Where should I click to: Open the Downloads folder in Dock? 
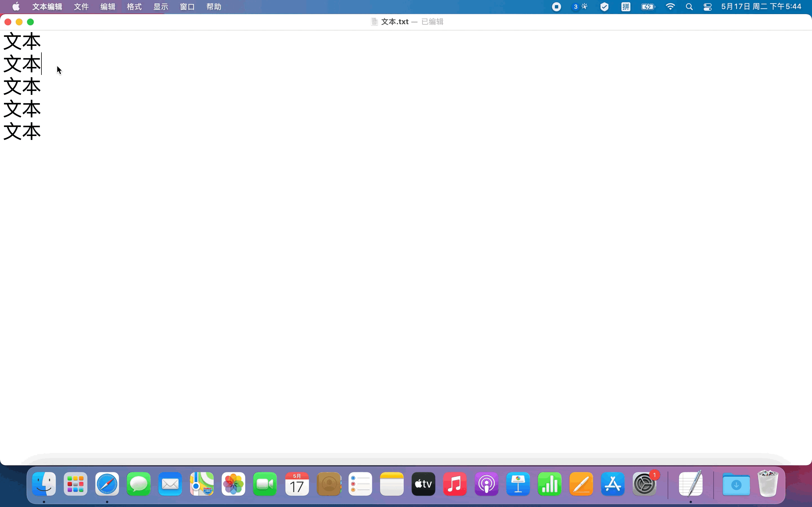(x=736, y=484)
